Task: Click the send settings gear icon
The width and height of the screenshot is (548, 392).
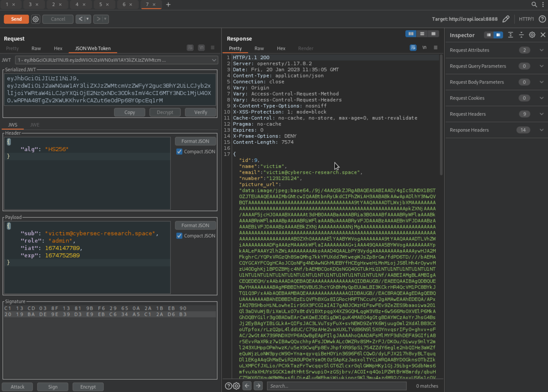Action: 35,19
